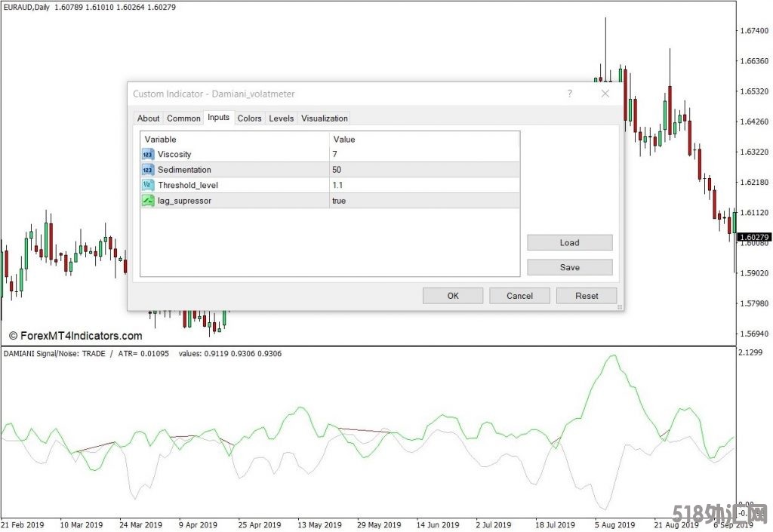Click the Cancel button
Image resolution: width=773 pixels, height=532 pixels.
pyautogui.click(x=519, y=296)
